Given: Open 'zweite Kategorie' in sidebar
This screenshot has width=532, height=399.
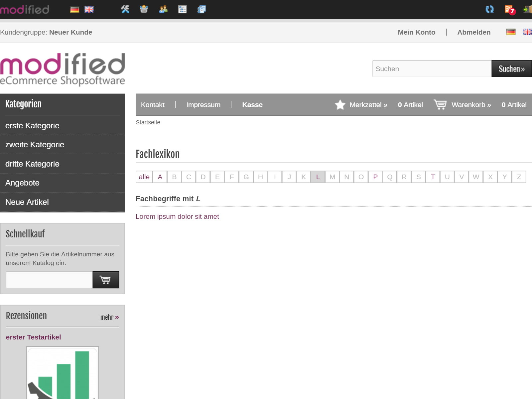Looking at the screenshot, I should click(35, 145).
